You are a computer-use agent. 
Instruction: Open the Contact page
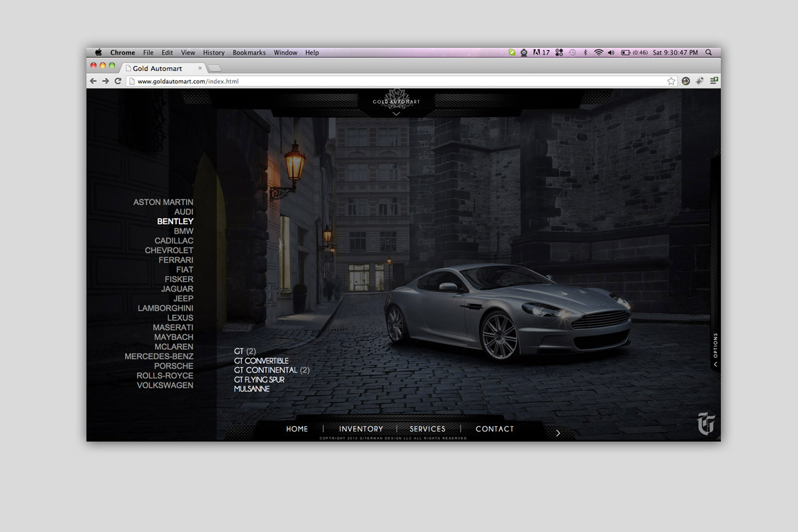[x=495, y=429]
